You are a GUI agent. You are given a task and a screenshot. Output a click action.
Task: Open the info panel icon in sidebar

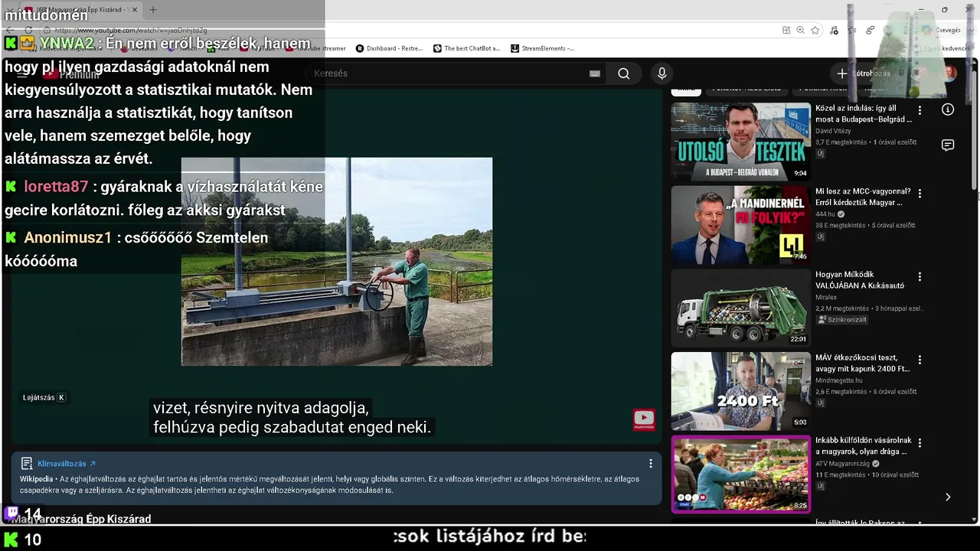[x=948, y=109]
